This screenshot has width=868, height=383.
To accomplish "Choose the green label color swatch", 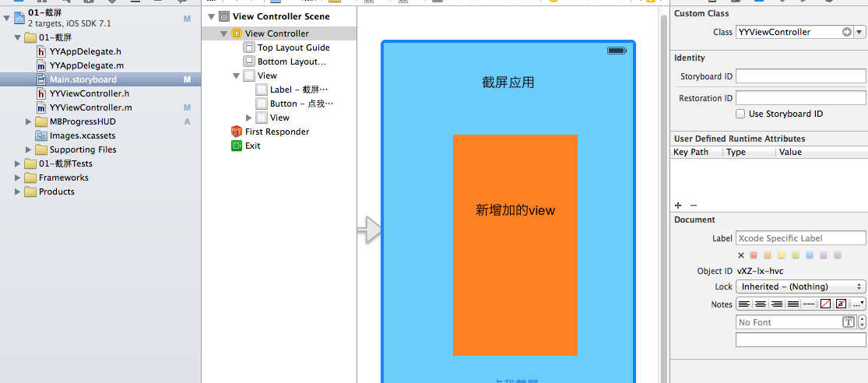I will pos(796,255).
